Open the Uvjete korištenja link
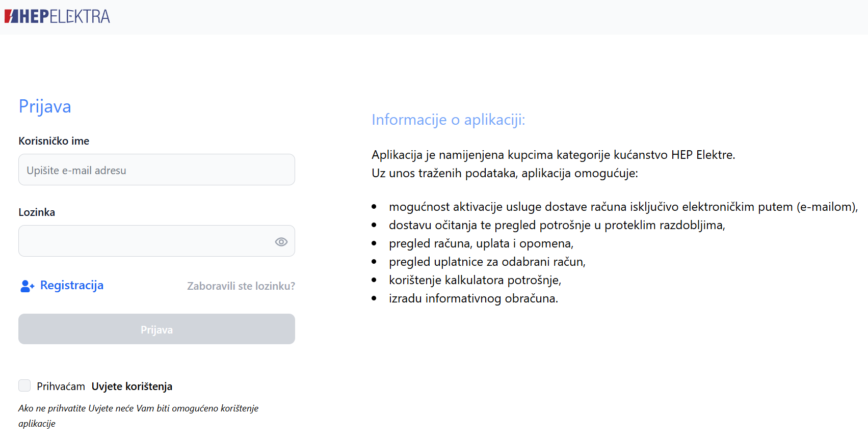This screenshot has height=443, width=868. (132, 386)
